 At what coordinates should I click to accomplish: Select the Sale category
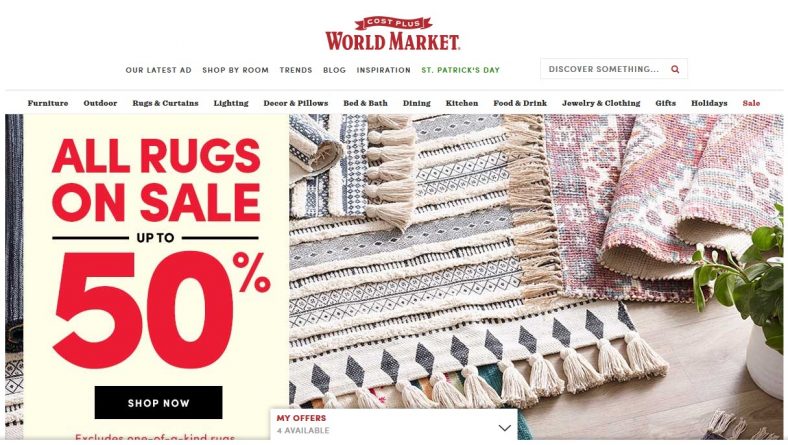[751, 103]
